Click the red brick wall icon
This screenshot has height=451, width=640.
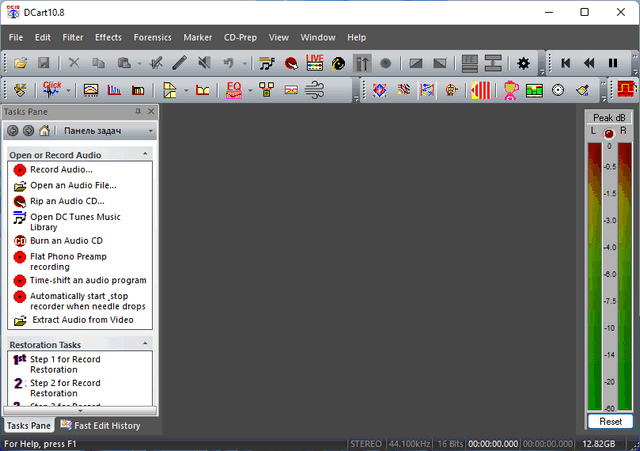pyautogui.click(x=627, y=89)
